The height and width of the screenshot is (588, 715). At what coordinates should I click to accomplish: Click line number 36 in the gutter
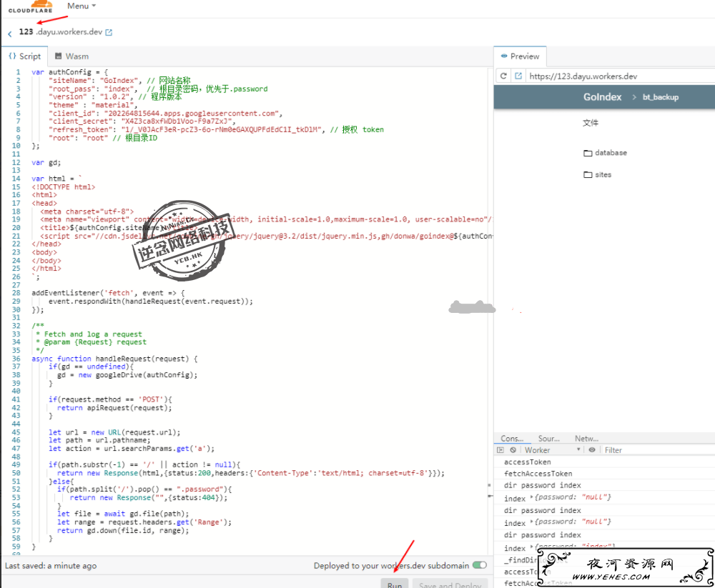point(16,359)
